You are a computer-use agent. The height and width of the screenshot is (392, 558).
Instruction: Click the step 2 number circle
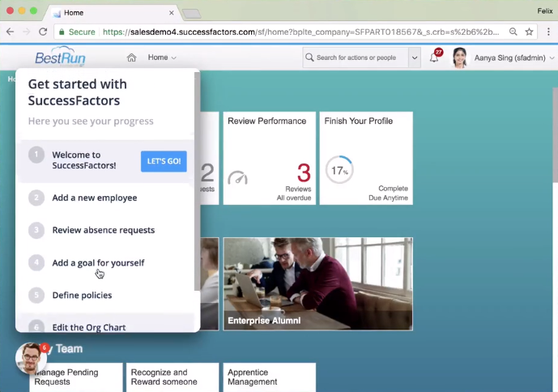[x=36, y=198]
